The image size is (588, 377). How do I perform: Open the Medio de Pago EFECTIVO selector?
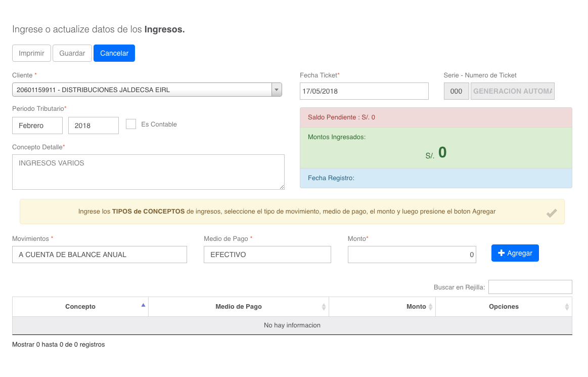pyautogui.click(x=267, y=255)
